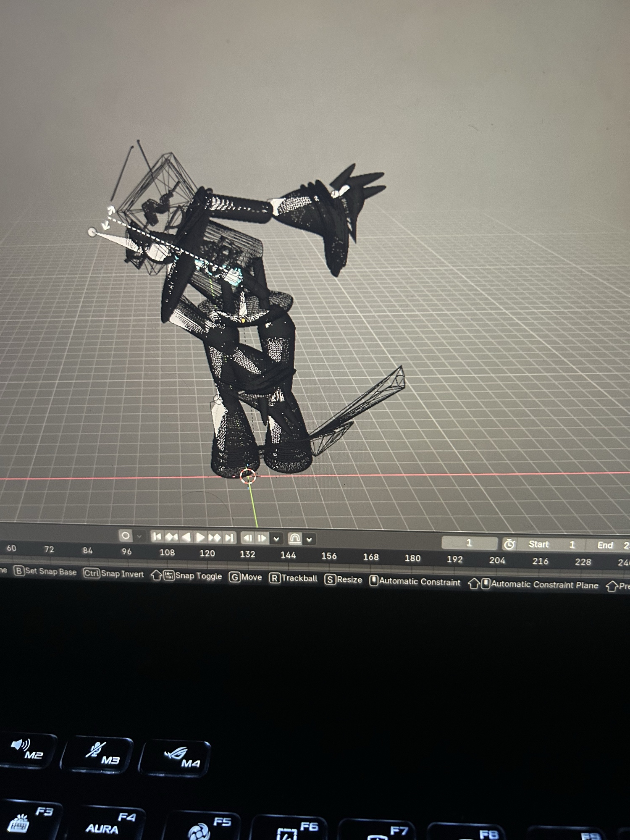Click frame 144 on the timeline ruler
Image resolution: width=630 pixels, height=840 pixels.
point(288,555)
